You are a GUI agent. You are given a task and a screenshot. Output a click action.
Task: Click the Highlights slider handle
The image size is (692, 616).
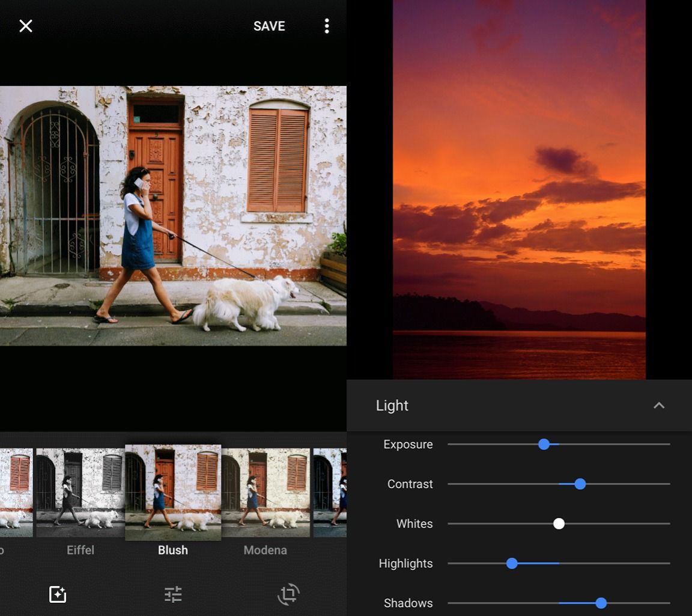tap(512, 563)
